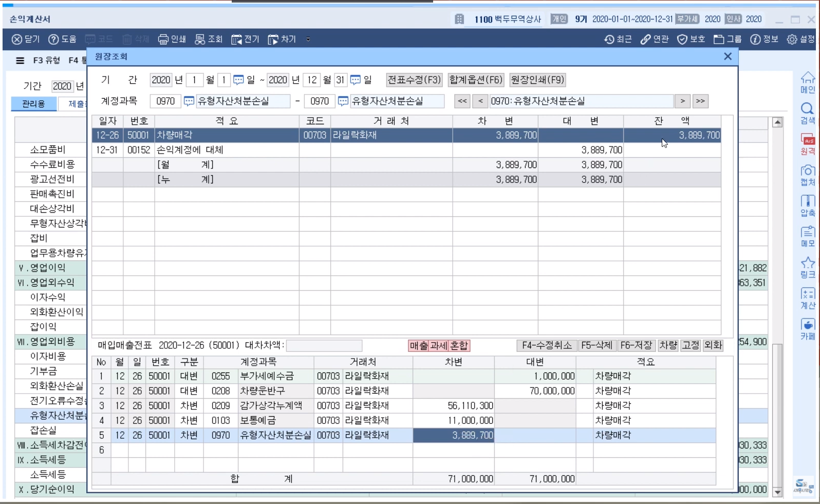Viewport: 820px width, 504px height.
Task: Click the 전표수정(F3) button
Action: coord(414,80)
